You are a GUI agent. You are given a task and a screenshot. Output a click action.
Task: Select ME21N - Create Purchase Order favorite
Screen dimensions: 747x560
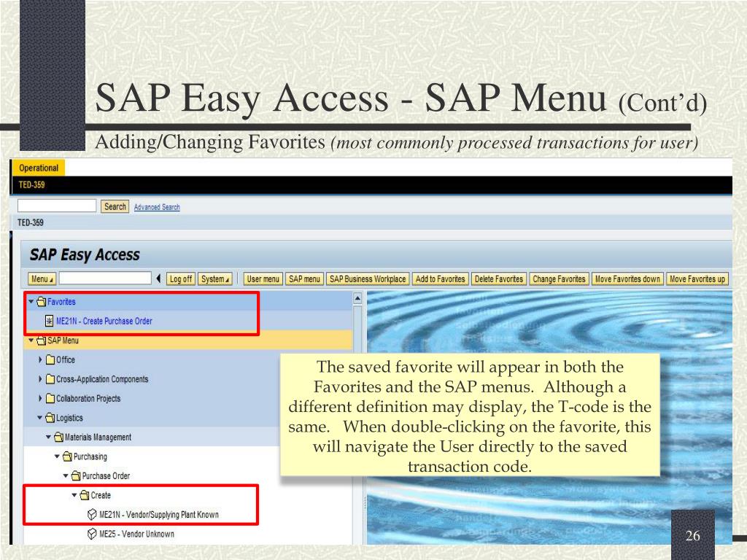pos(104,321)
